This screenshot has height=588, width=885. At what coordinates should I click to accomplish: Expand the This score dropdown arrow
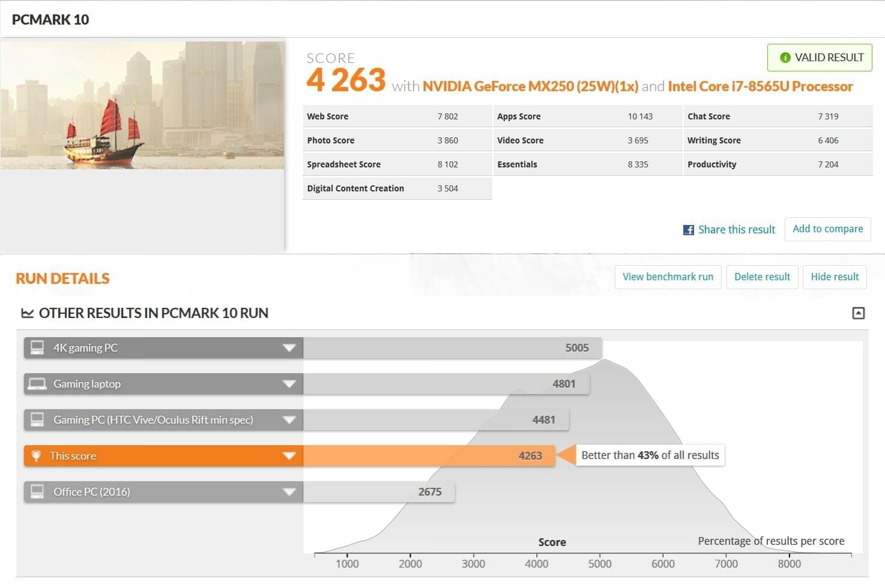click(289, 456)
